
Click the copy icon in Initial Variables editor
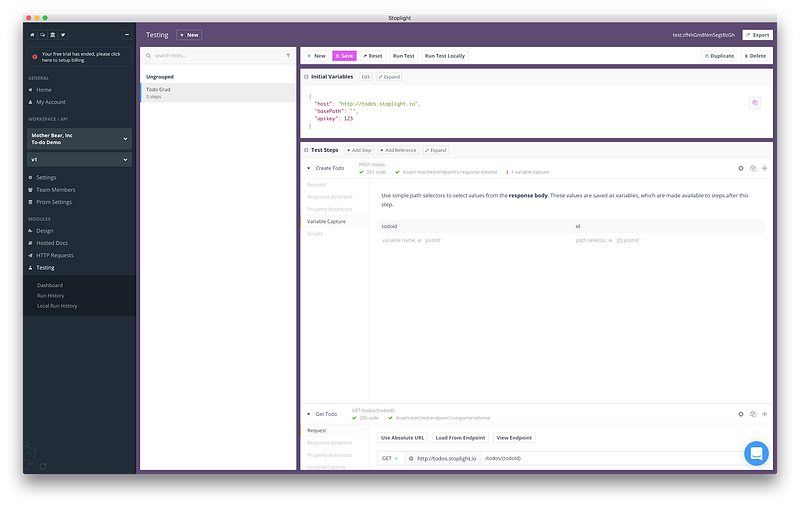click(755, 103)
